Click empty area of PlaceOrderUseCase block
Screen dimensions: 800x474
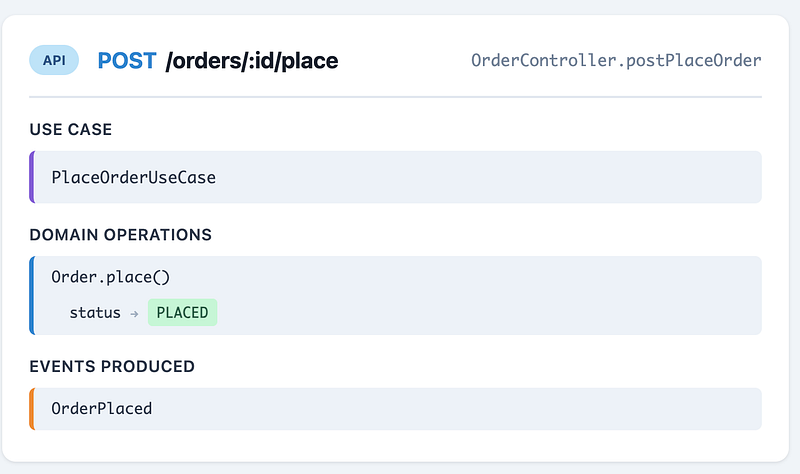[x=485, y=177]
